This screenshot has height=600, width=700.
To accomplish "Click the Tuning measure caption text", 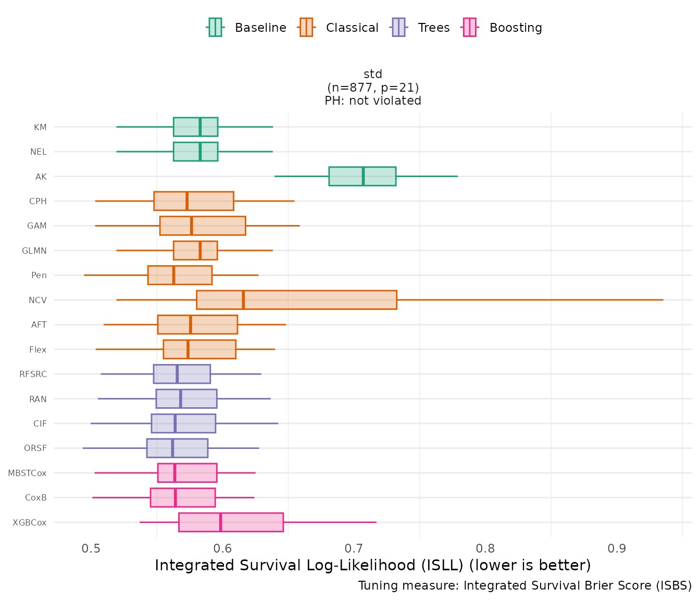I will click(524, 585).
